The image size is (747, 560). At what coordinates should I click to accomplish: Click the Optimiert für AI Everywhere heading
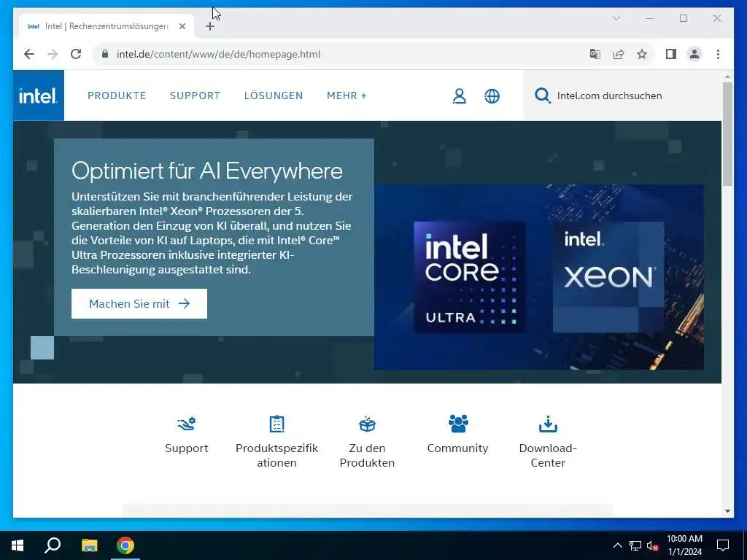pyautogui.click(x=206, y=171)
